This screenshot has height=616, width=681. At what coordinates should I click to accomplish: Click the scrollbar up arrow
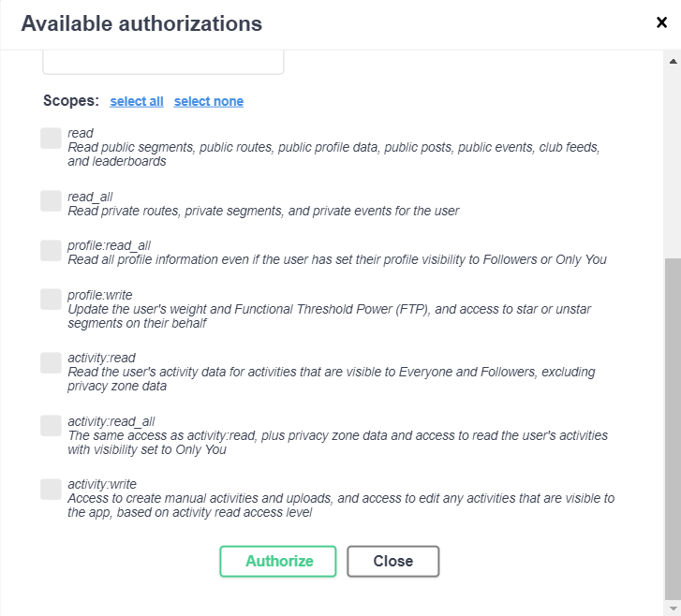(673, 61)
